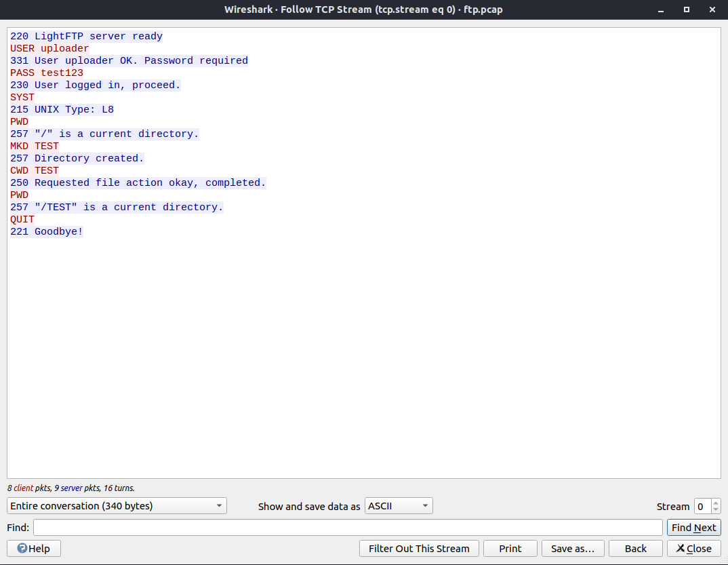This screenshot has height=565, width=728.
Task: Open the Save as dialog
Action: coord(573,548)
